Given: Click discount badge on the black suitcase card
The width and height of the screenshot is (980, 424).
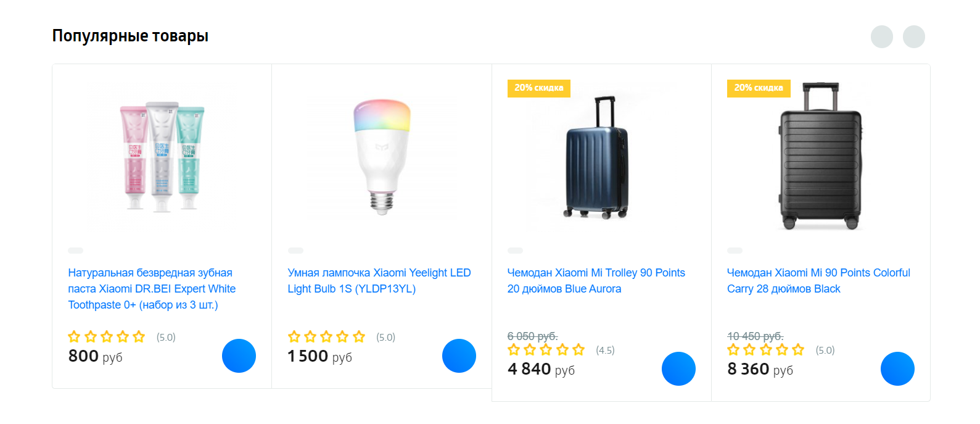Looking at the screenshot, I should click(x=758, y=88).
